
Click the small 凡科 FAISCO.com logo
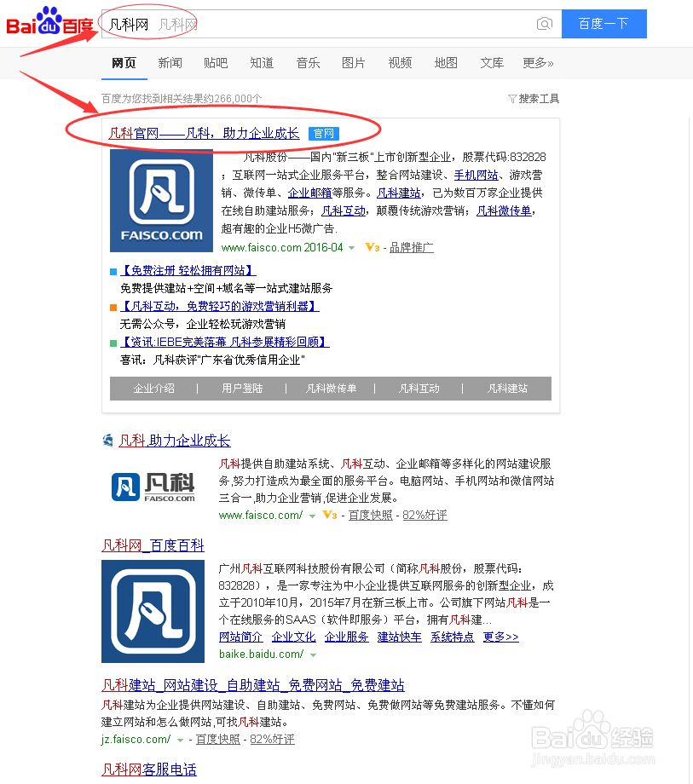pos(153,487)
